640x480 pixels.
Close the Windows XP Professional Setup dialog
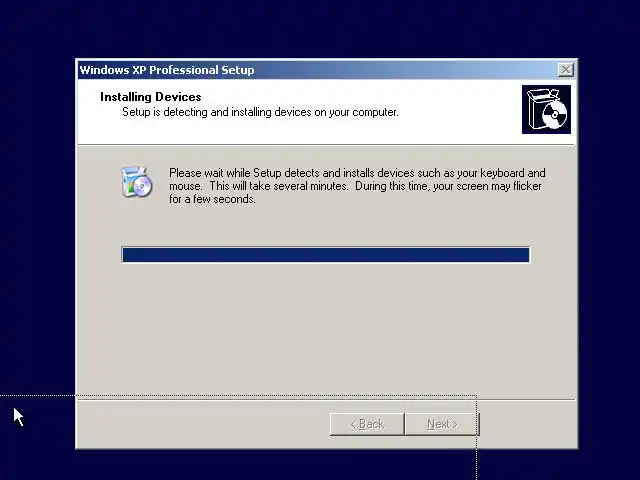565,70
